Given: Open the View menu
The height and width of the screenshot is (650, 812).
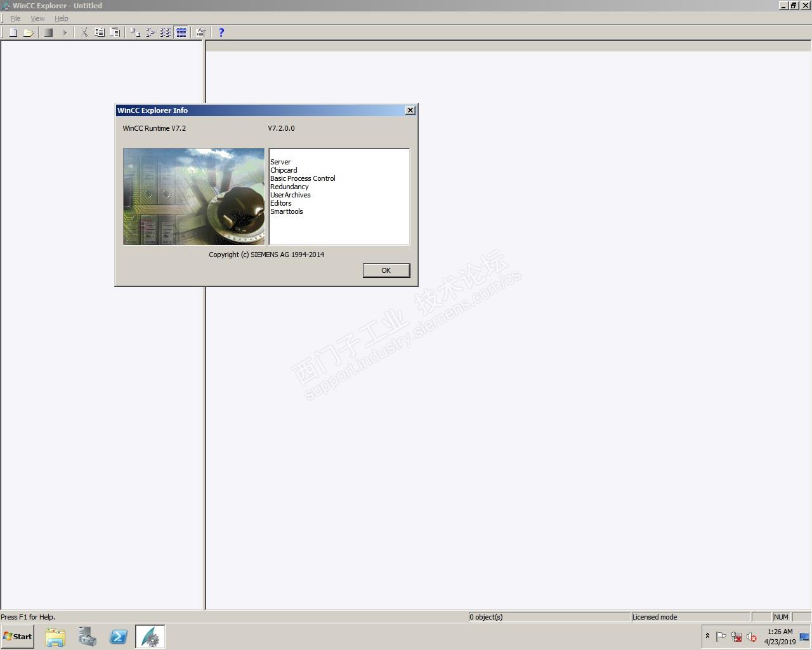Looking at the screenshot, I should (x=37, y=18).
